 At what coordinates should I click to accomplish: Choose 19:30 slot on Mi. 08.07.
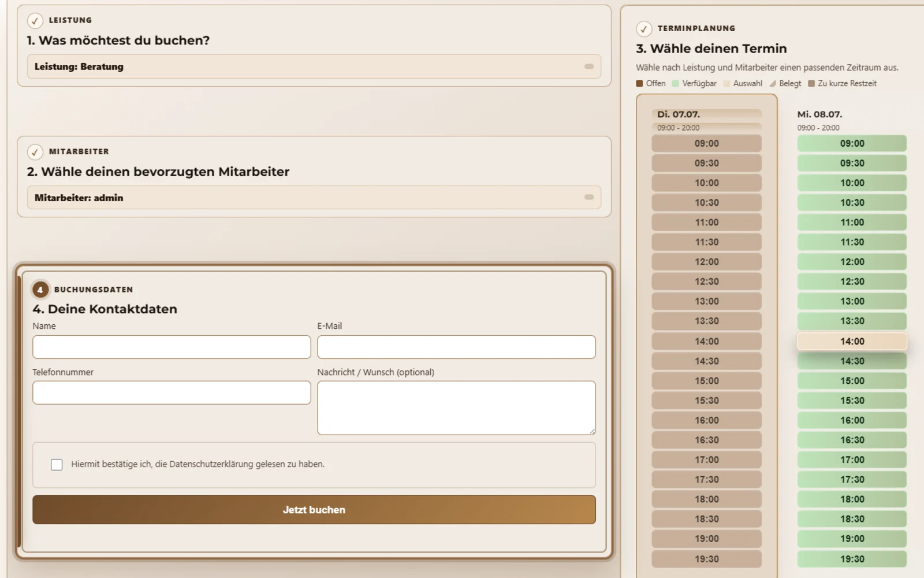pyautogui.click(x=852, y=559)
